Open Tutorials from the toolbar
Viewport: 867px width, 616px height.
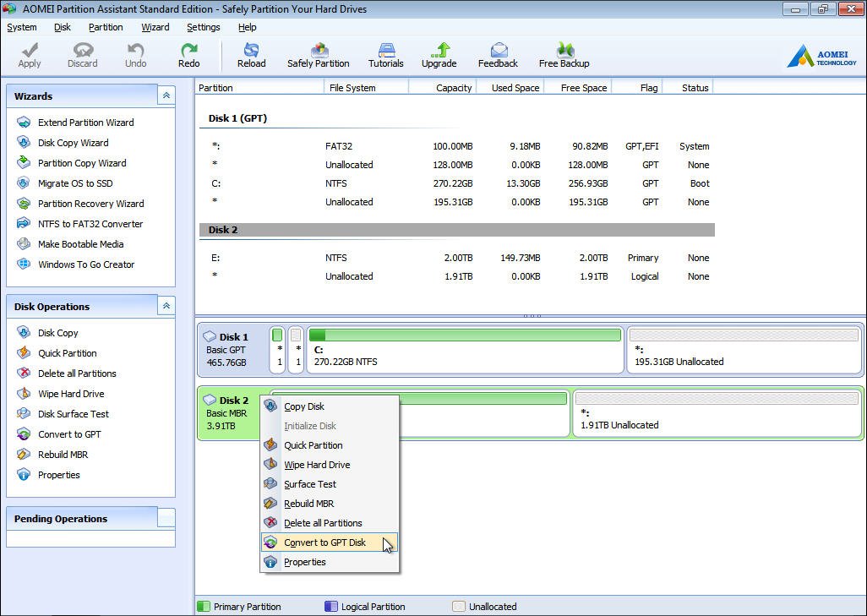pos(385,55)
